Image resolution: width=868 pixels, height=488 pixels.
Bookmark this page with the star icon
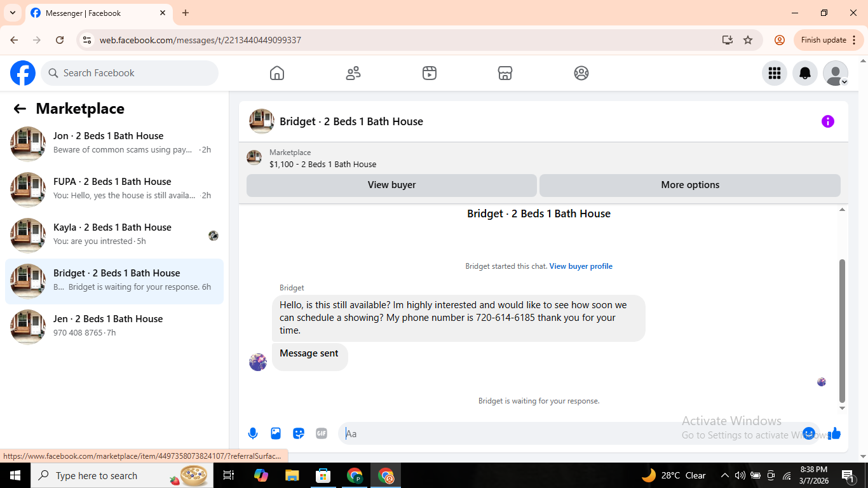pos(748,40)
